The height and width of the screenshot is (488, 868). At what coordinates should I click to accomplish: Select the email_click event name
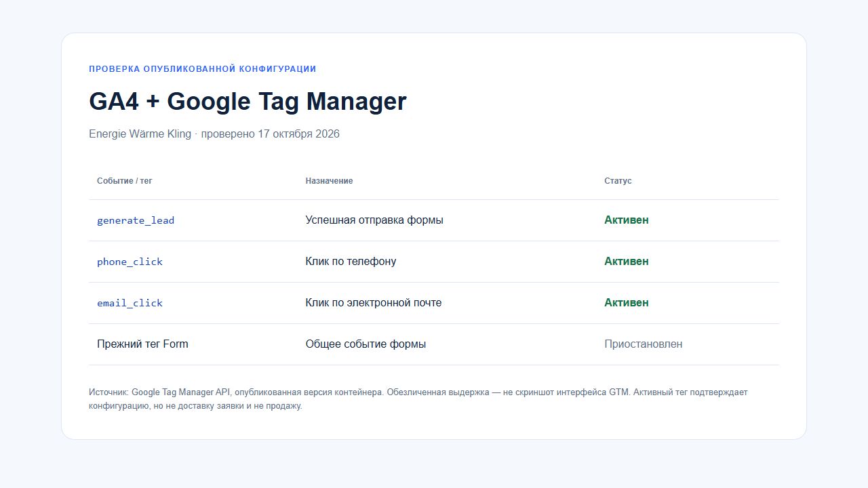(x=130, y=303)
